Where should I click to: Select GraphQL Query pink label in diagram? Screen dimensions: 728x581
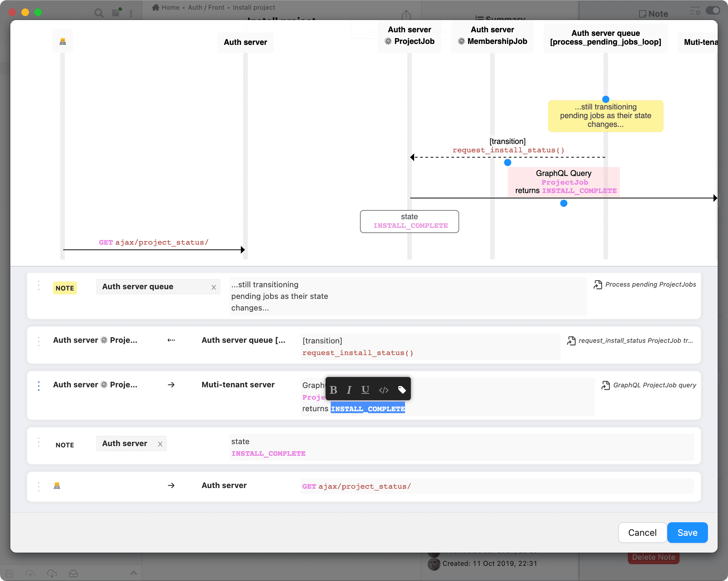[x=563, y=182]
